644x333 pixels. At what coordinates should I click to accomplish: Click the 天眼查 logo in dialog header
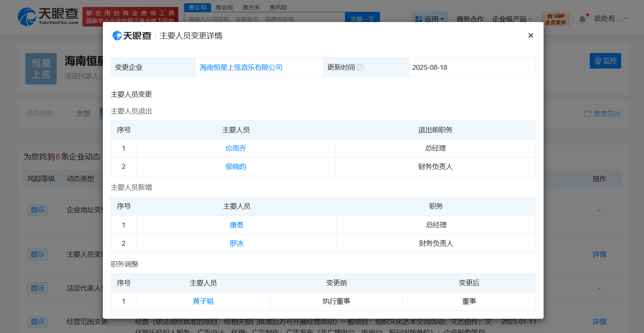132,36
